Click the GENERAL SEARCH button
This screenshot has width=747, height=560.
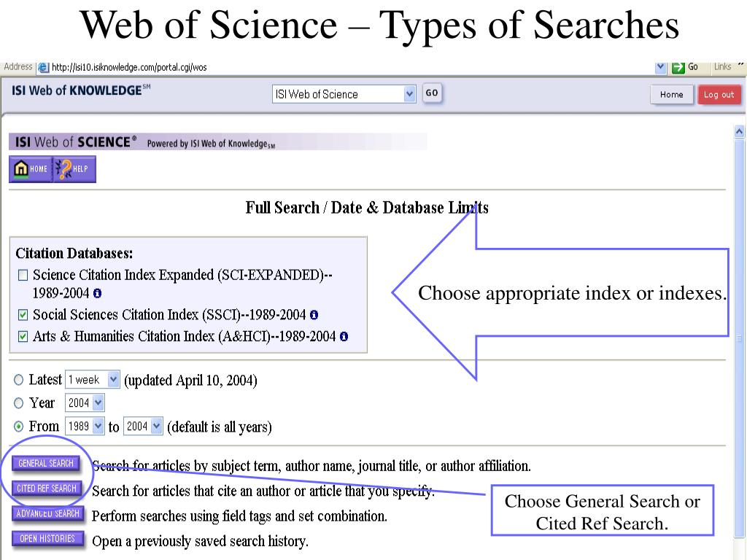pos(46,463)
